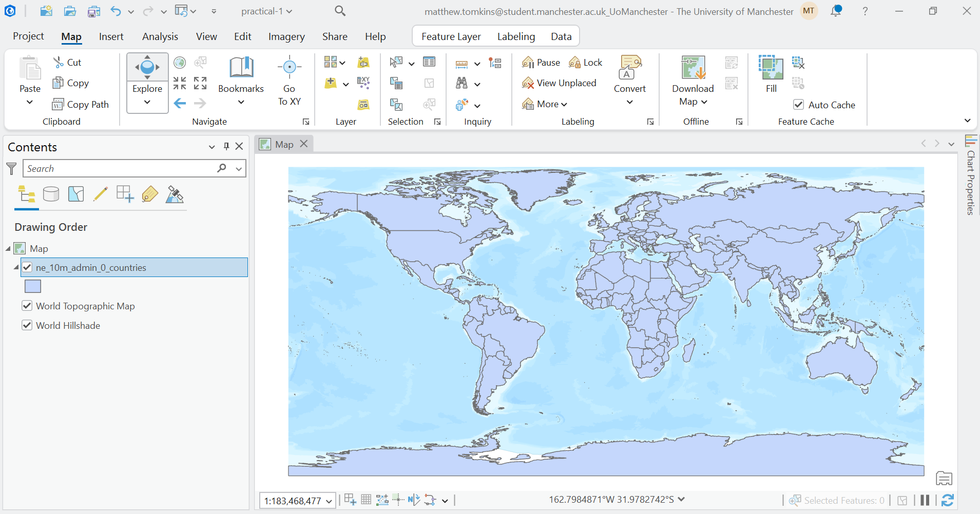Open the Go To XY tool
Image resolution: width=980 pixels, height=514 pixels.
click(x=290, y=81)
